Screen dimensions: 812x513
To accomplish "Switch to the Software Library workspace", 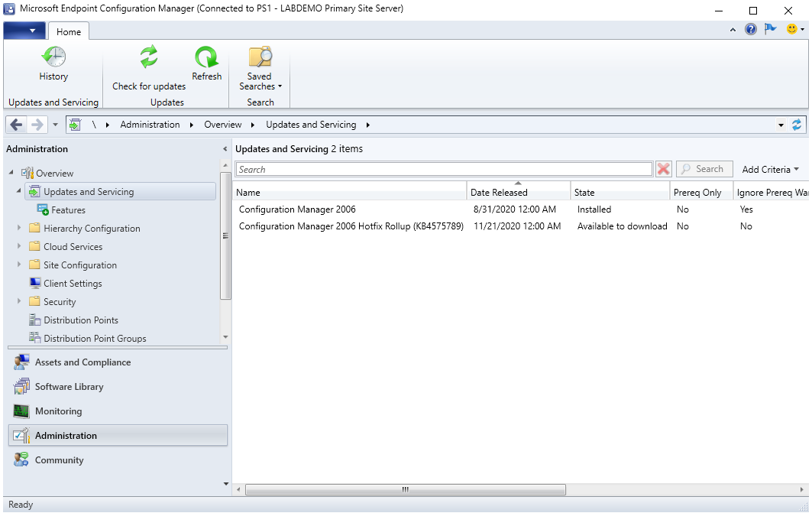I will coord(69,387).
